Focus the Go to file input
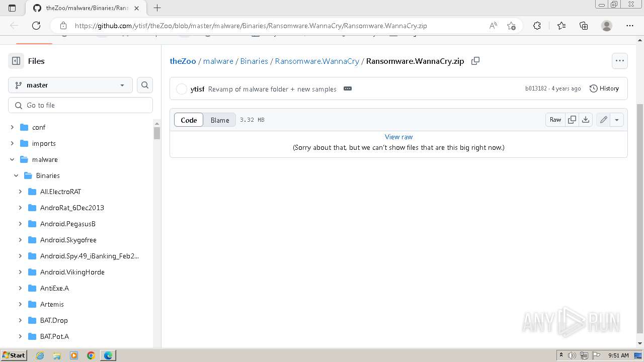This screenshot has height=362, width=644. pyautogui.click(x=80, y=105)
